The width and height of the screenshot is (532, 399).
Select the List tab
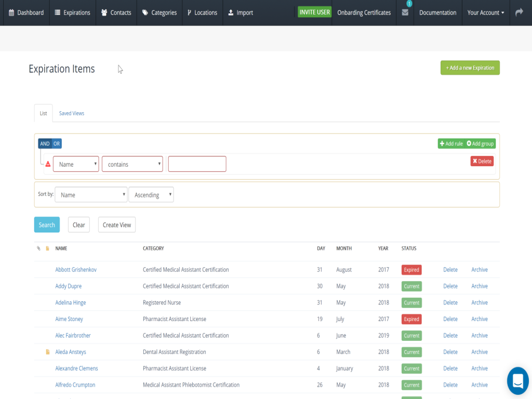[43, 113]
